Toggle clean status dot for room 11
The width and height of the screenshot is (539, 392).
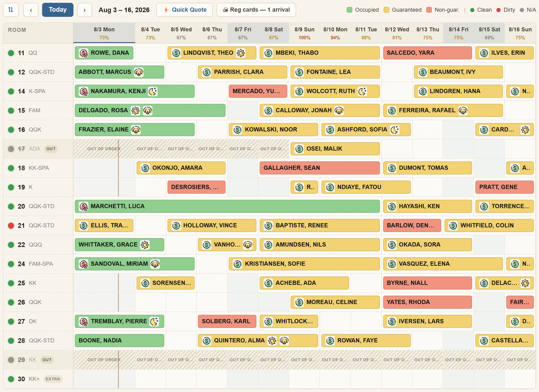pos(11,53)
